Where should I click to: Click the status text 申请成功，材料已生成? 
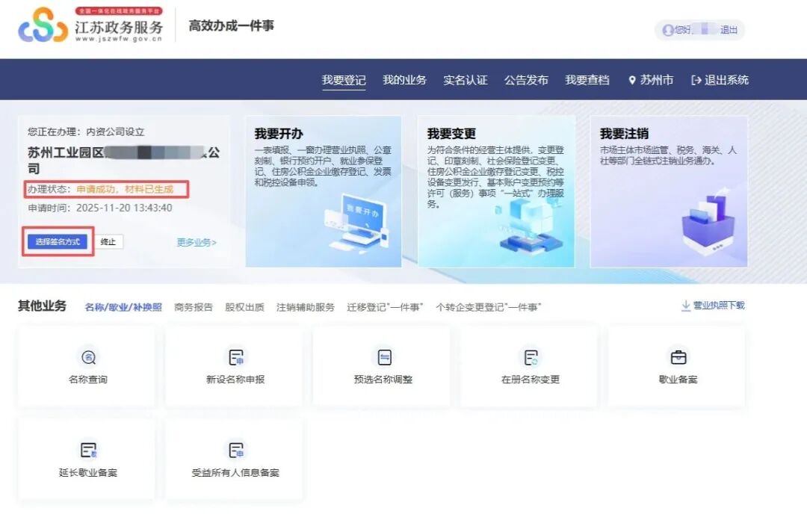click(x=125, y=189)
